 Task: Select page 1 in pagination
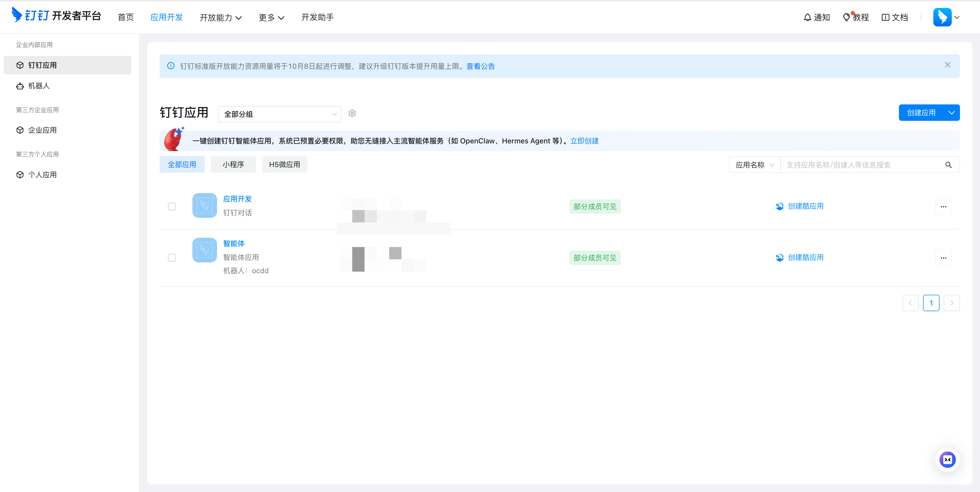931,303
